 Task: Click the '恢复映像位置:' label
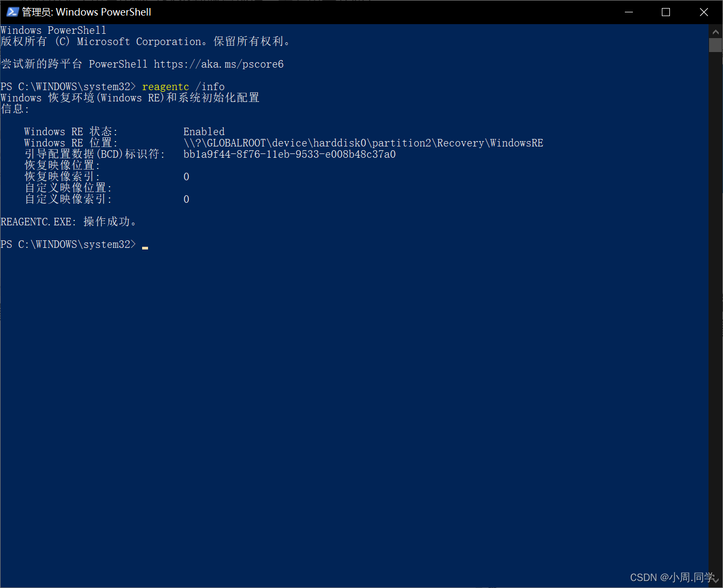tap(62, 165)
